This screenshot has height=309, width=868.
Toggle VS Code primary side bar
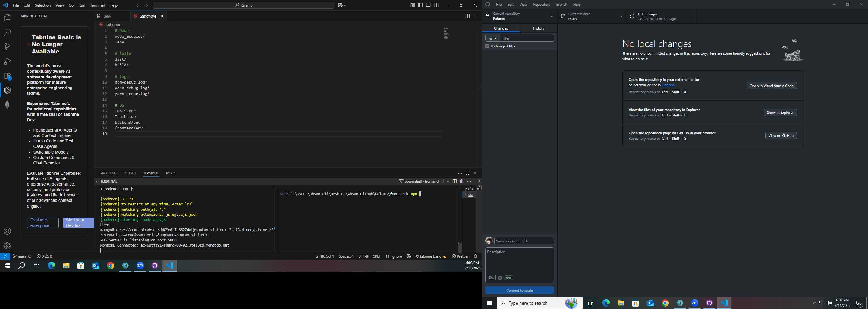tap(420, 5)
